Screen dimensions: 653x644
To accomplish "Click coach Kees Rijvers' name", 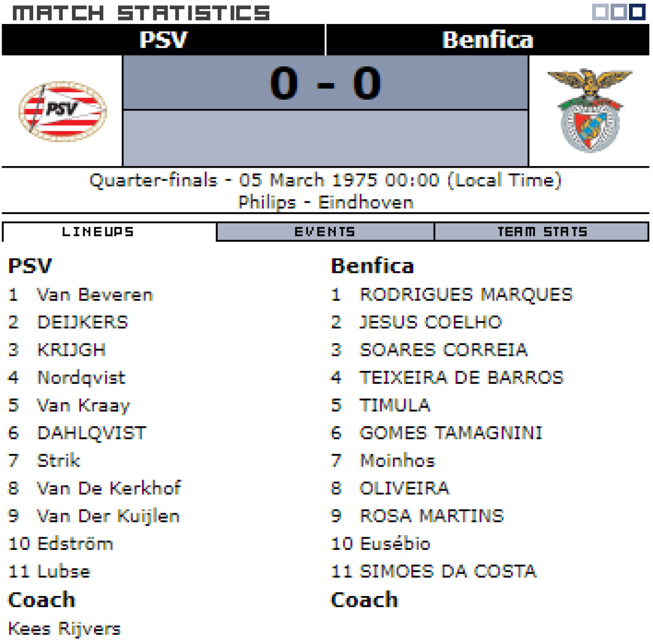I will point(65,629).
